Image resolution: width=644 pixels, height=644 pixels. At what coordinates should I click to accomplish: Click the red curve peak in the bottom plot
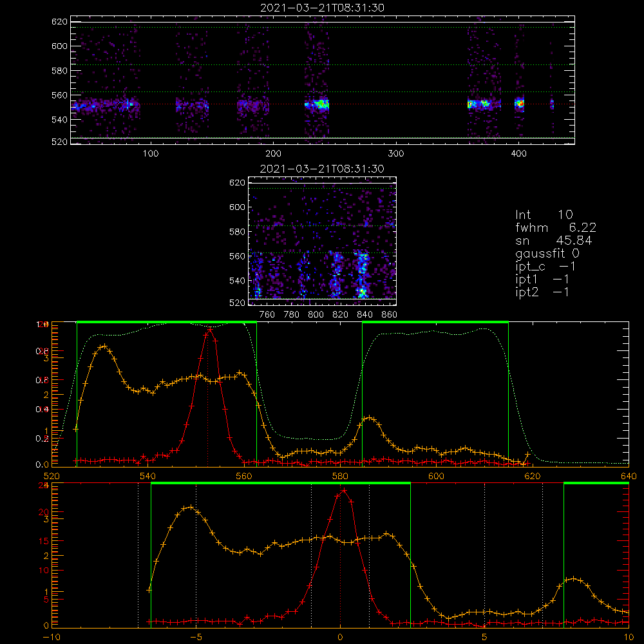pyautogui.click(x=344, y=490)
